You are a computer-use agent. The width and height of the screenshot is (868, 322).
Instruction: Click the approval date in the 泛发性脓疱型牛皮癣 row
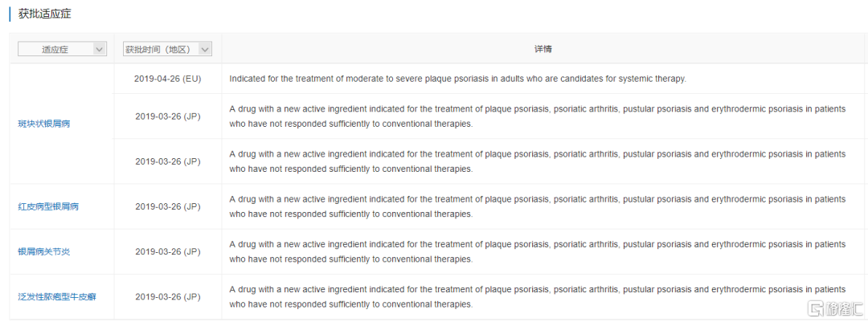pyautogui.click(x=167, y=296)
